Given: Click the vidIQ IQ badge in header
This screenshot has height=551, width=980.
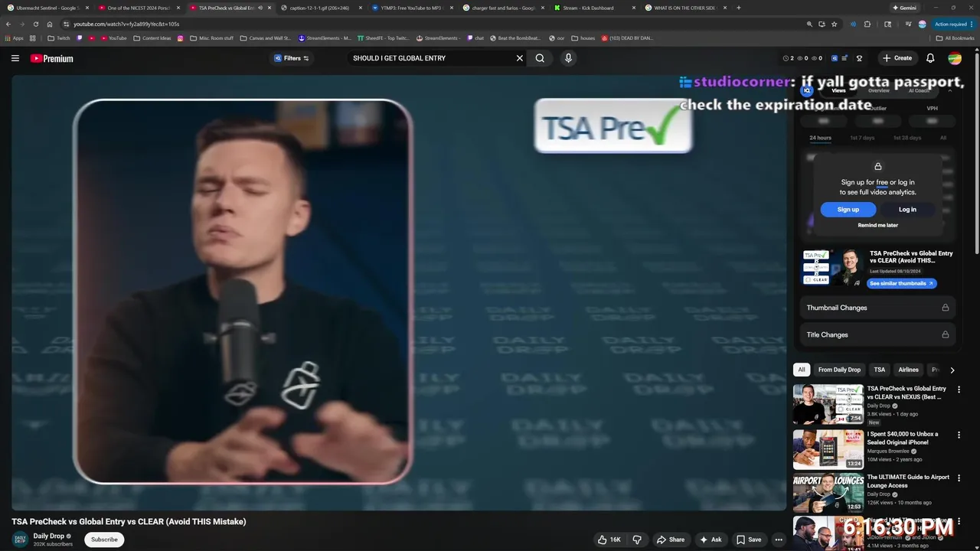Looking at the screenshot, I should coord(835,58).
